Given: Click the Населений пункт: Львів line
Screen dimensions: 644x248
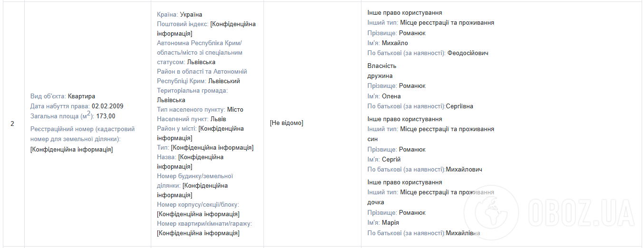Looking at the screenshot, I should 192,119.
